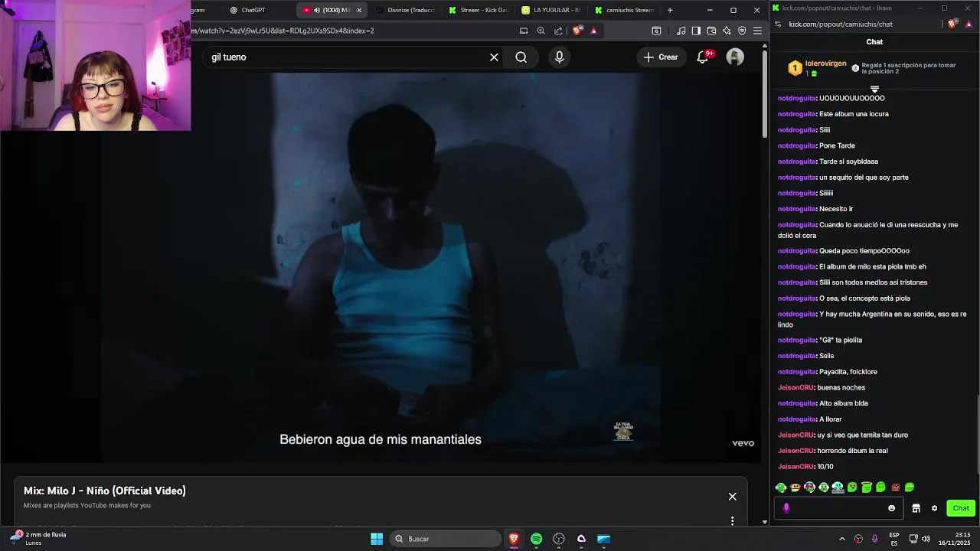Switch to the camiuchis Stream tab
980x551 pixels.
tap(624, 10)
